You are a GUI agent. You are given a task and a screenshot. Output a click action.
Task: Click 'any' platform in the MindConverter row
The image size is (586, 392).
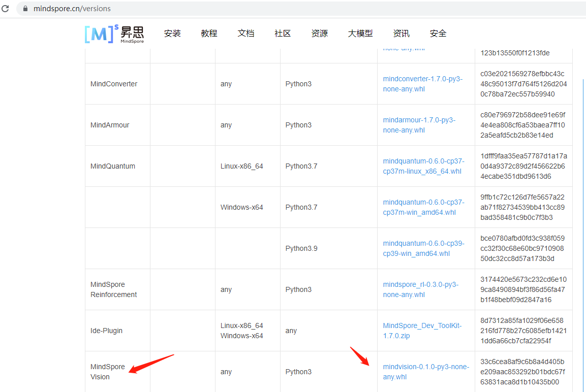(x=226, y=84)
